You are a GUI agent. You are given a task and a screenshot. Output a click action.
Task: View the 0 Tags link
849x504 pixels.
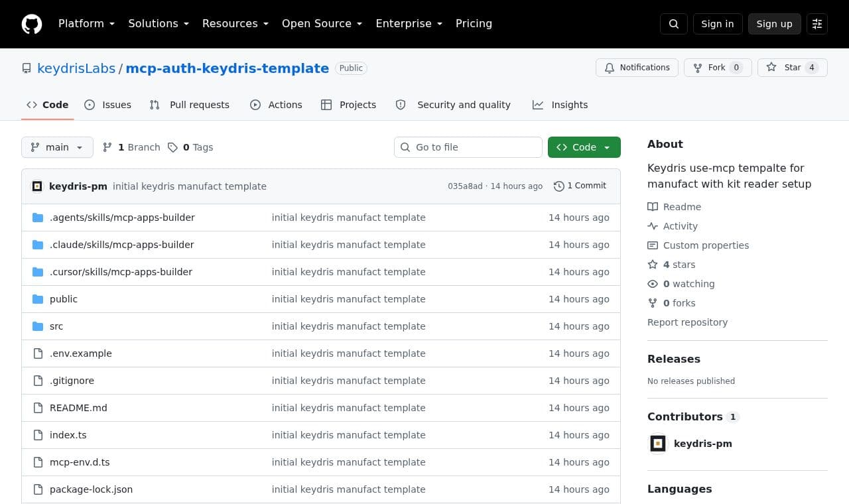(190, 147)
